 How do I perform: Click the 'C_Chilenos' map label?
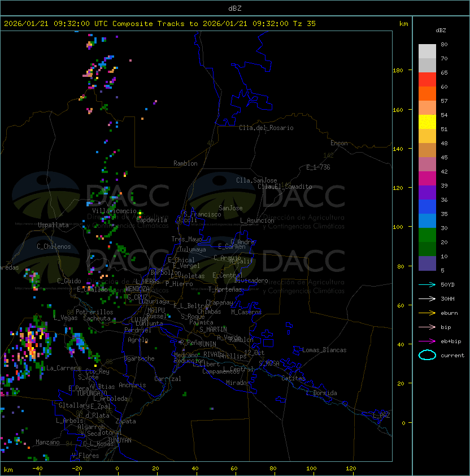tap(54, 246)
